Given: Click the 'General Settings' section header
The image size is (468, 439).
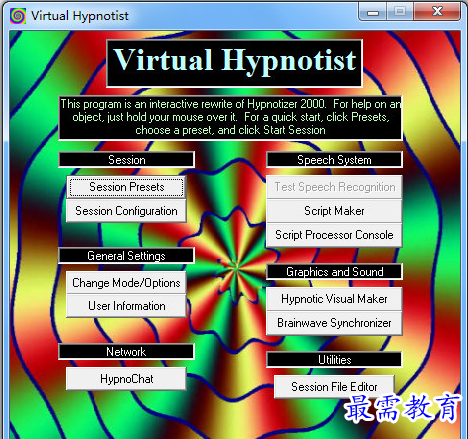Looking at the screenshot, I should 127,256.
